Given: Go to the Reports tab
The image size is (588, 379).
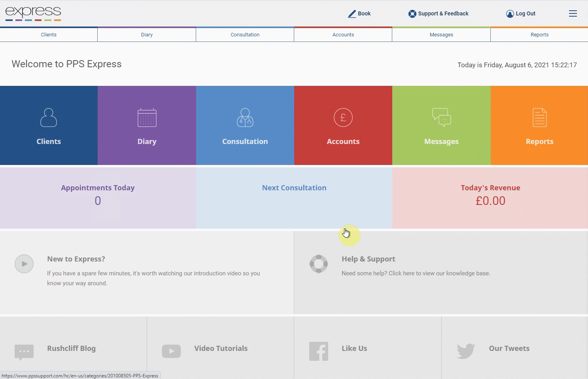Looking at the screenshot, I should [539, 35].
